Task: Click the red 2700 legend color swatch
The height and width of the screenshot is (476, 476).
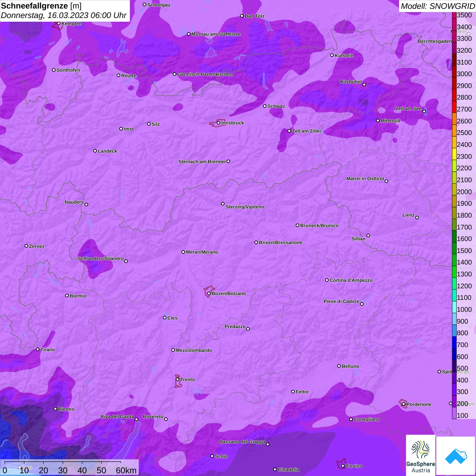Action: pyautogui.click(x=454, y=107)
